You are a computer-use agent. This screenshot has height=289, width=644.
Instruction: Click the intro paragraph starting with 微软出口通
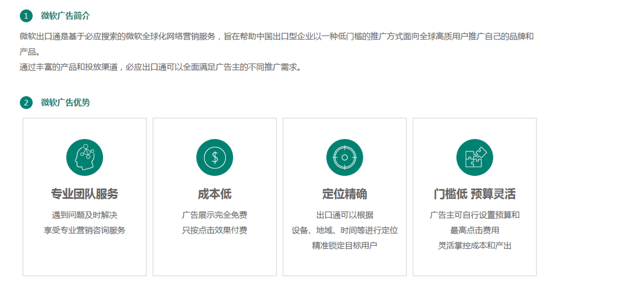[x=276, y=37]
